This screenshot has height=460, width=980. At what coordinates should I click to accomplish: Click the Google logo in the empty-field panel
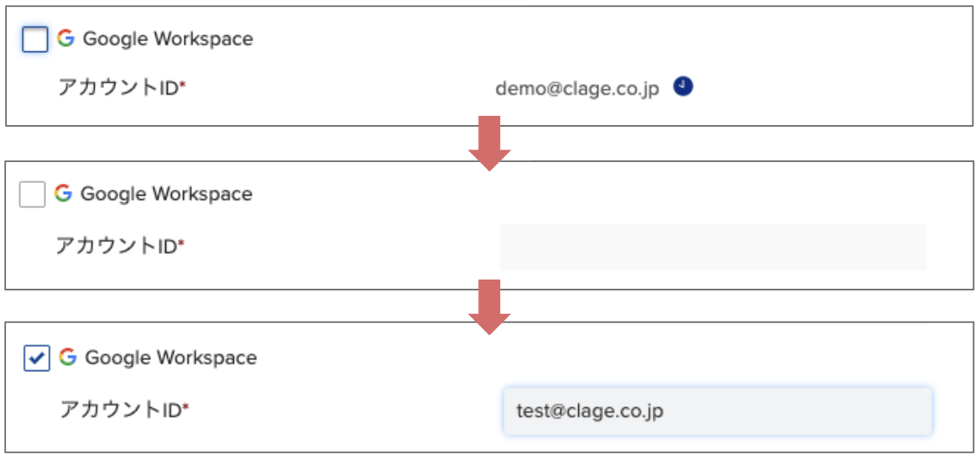[x=63, y=193]
